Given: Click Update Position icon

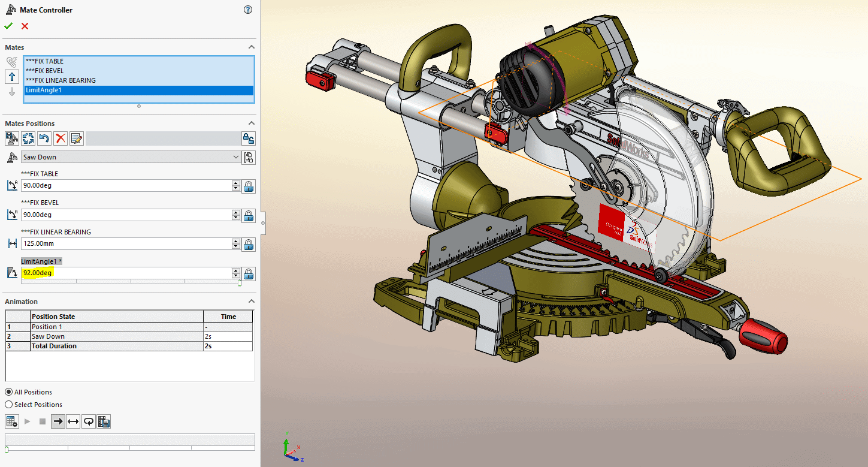Looking at the screenshot, I should [28, 138].
